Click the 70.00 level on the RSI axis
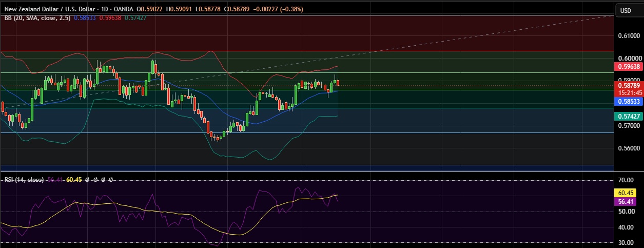This screenshot has width=644, height=248. pos(626,180)
